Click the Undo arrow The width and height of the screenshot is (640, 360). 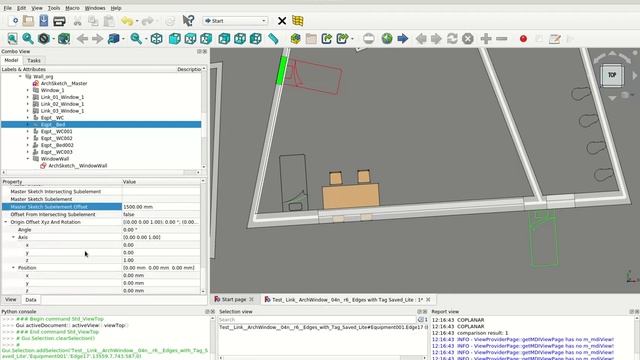[127, 21]
